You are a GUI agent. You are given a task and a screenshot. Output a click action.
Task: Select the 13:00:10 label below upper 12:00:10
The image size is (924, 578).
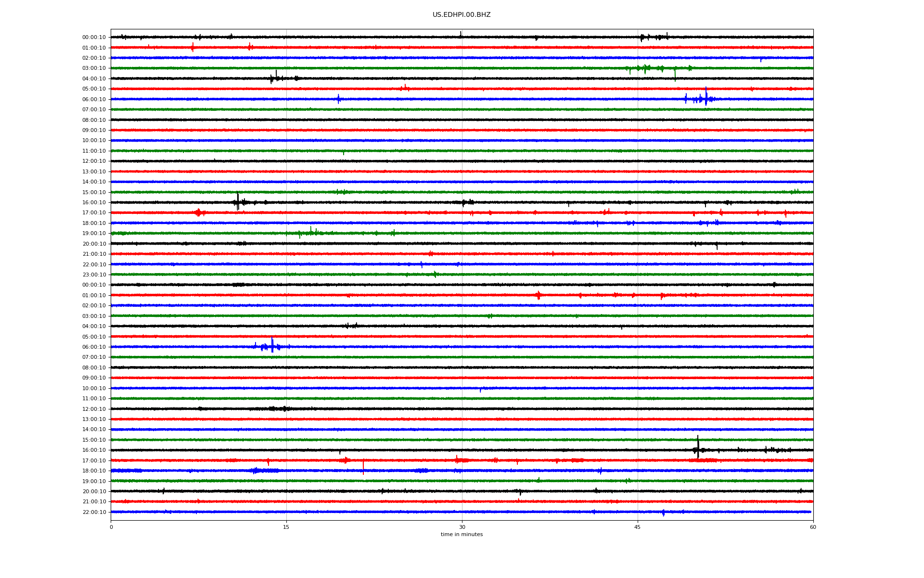pyautogui.click(x=94, y=172)
